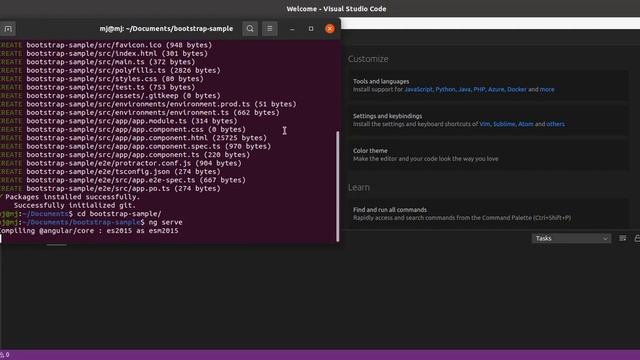Image resolution: width=640 pixels, height=360 pixels.
Task: Open the Tools and languages card
Action: [488, 85]
